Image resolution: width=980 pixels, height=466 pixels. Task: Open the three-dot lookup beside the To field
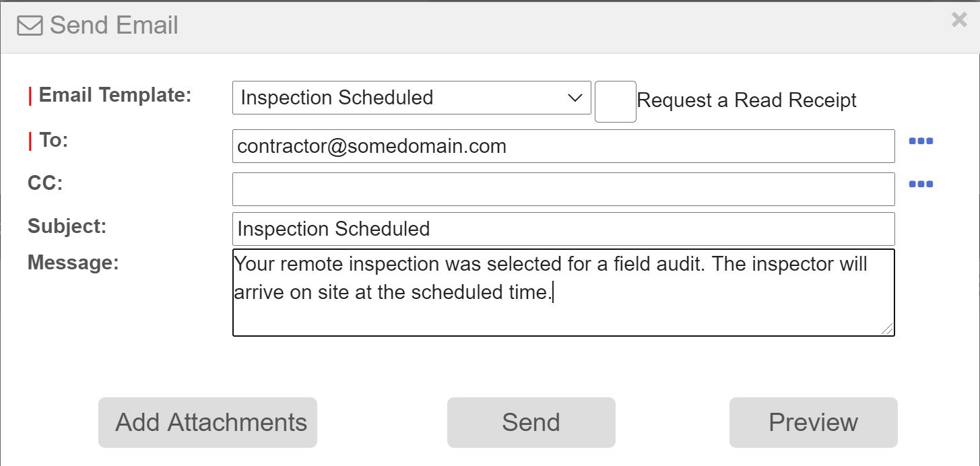920,141
